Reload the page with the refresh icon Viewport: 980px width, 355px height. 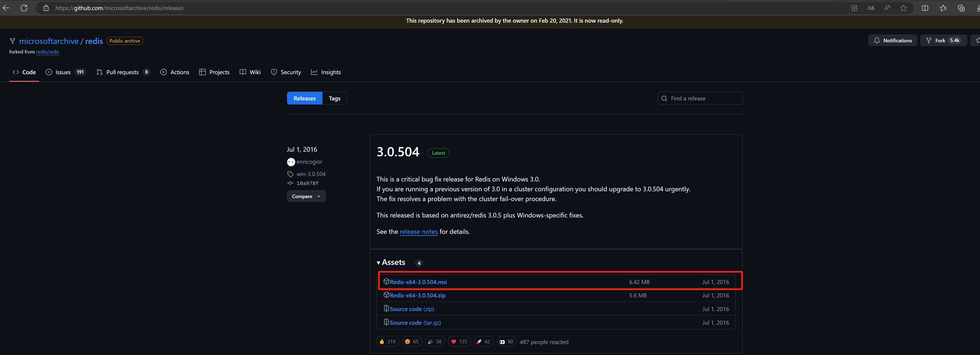24,8
